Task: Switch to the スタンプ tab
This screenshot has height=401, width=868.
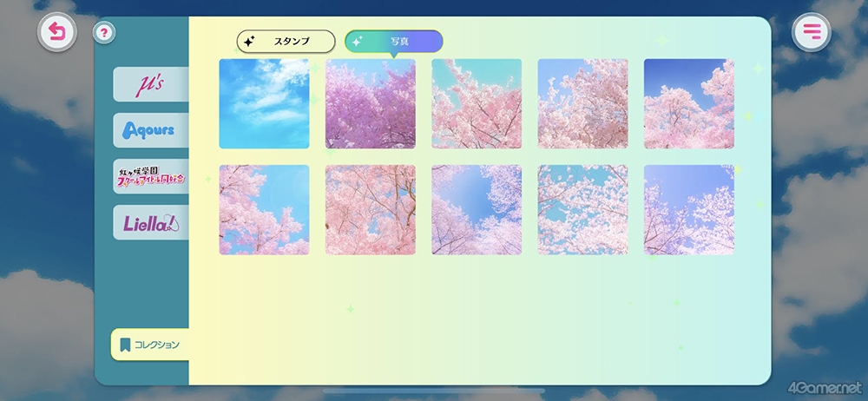Action: (286, 41)
